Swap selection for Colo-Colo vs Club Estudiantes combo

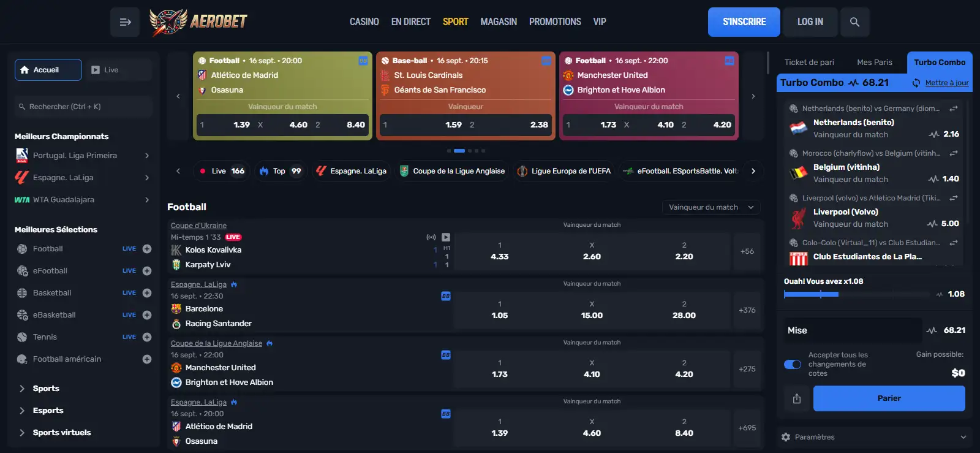click(x=954, y=243)
